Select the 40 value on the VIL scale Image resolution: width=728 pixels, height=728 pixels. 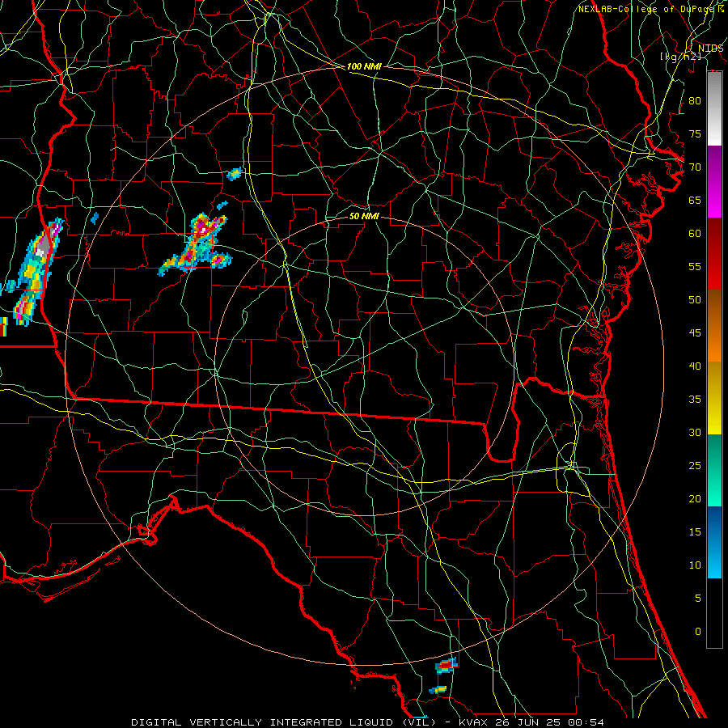[x=695, y=366]
